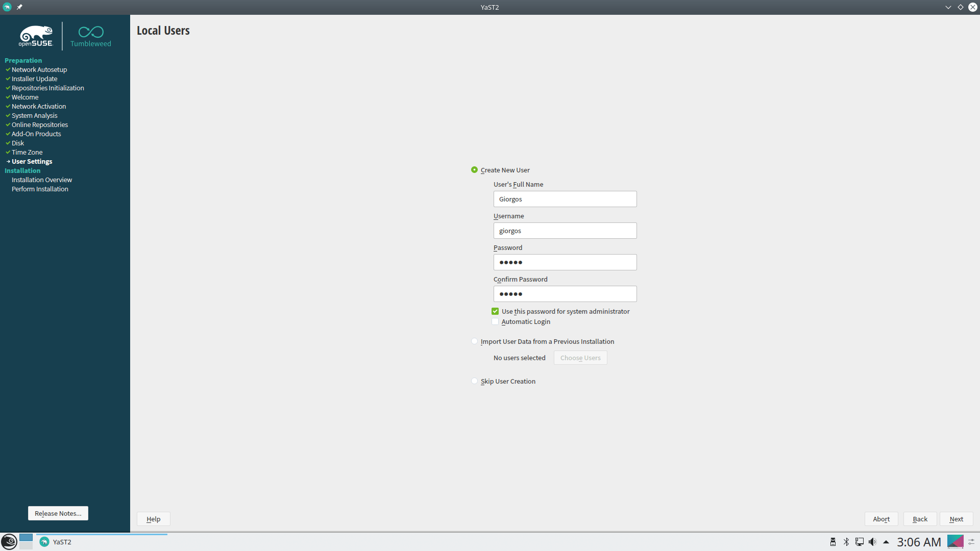Select Import User Data radio button
The width and height of the screenshot is (980, 551).
click(475, 341)
